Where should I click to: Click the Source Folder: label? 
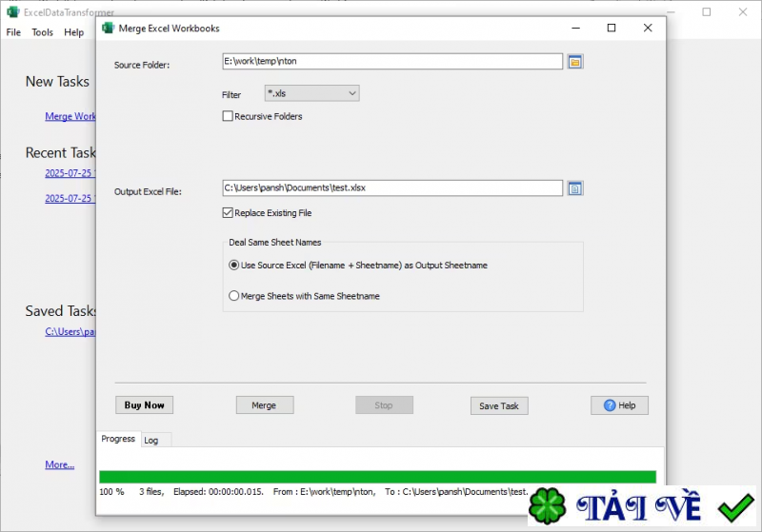(x=142, y=65)
